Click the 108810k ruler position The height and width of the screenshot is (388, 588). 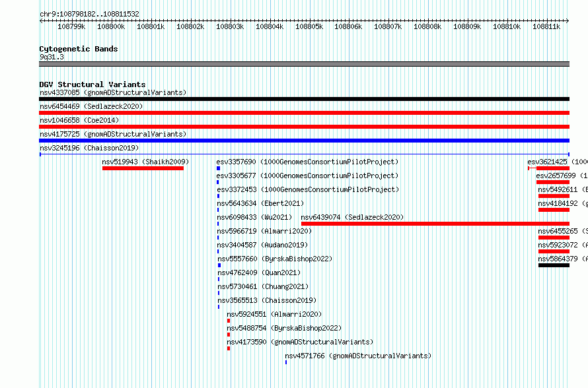pos(507,26)
